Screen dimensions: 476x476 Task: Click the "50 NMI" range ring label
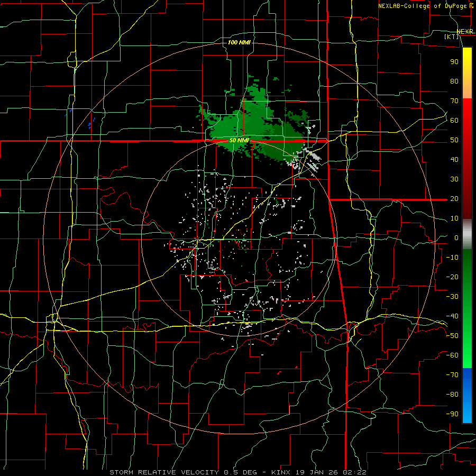[239, 140]
